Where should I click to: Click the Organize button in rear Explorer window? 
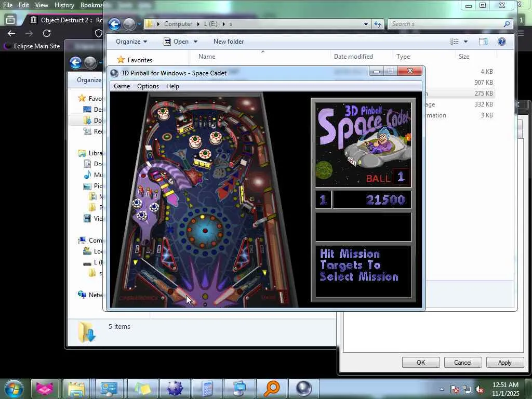(89, 80)
